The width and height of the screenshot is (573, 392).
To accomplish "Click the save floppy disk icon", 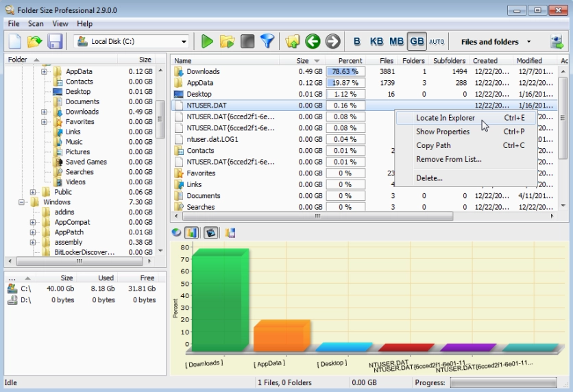I will pyautogui.click(x=55, y=42).
